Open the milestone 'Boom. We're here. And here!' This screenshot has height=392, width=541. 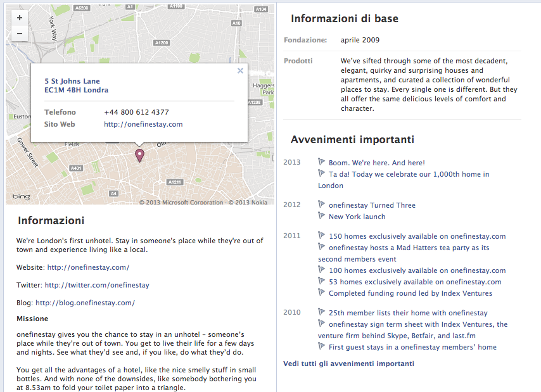(377, 163)
